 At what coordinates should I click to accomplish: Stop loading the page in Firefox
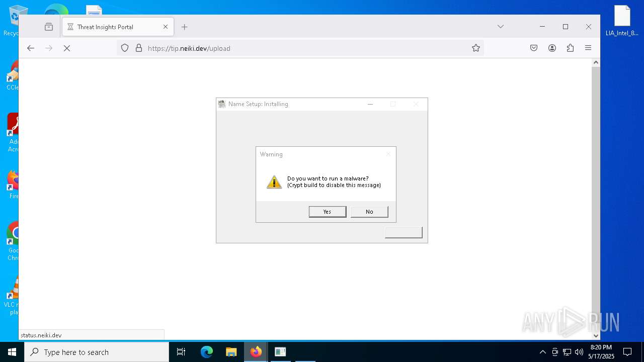coord(67,48)
